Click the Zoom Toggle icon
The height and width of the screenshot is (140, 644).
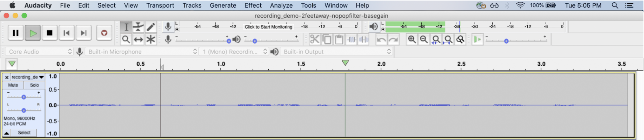pyautogui.click(x=460, y=40)
